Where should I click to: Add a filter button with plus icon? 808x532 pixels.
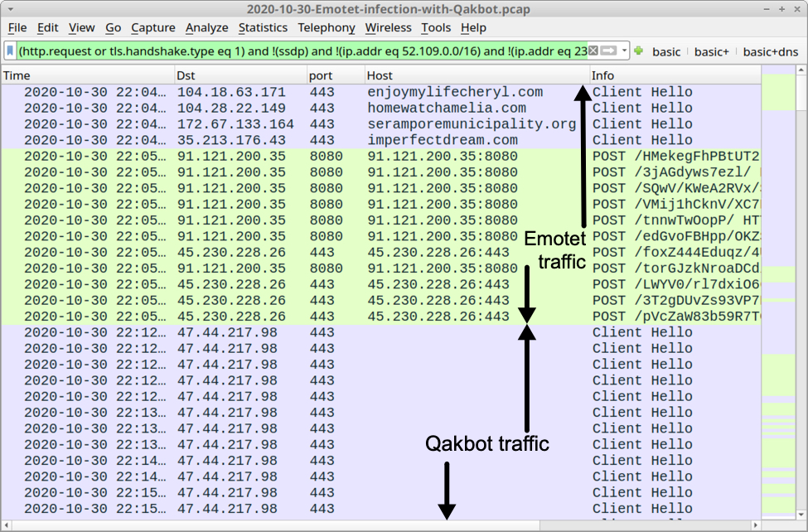click(638, 51)
